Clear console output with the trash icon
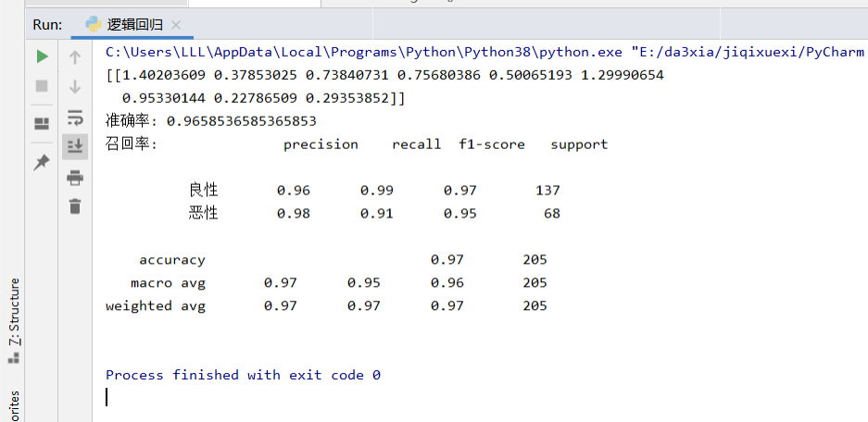Screen dimensions: 868x422 pyautogui.click(x=75, y=206)
